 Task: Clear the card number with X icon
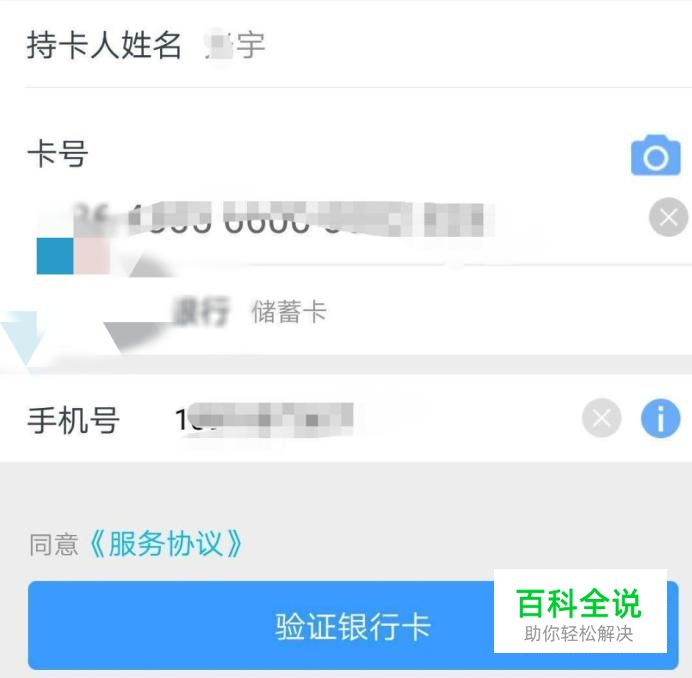[668, 217]
